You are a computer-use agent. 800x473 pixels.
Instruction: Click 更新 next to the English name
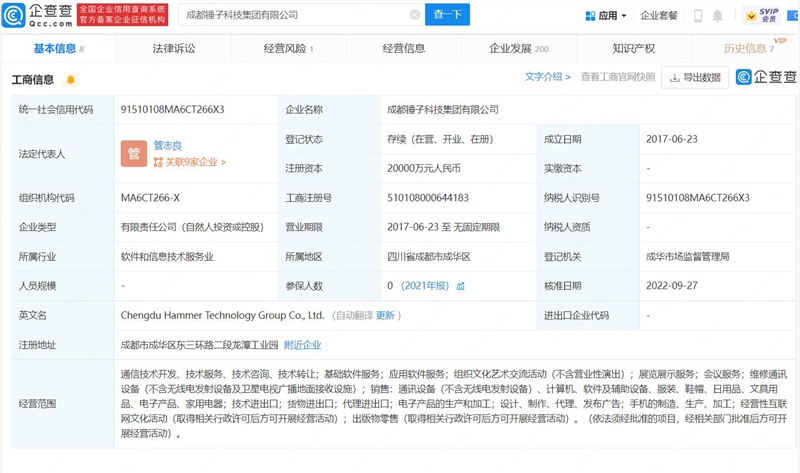385,315
